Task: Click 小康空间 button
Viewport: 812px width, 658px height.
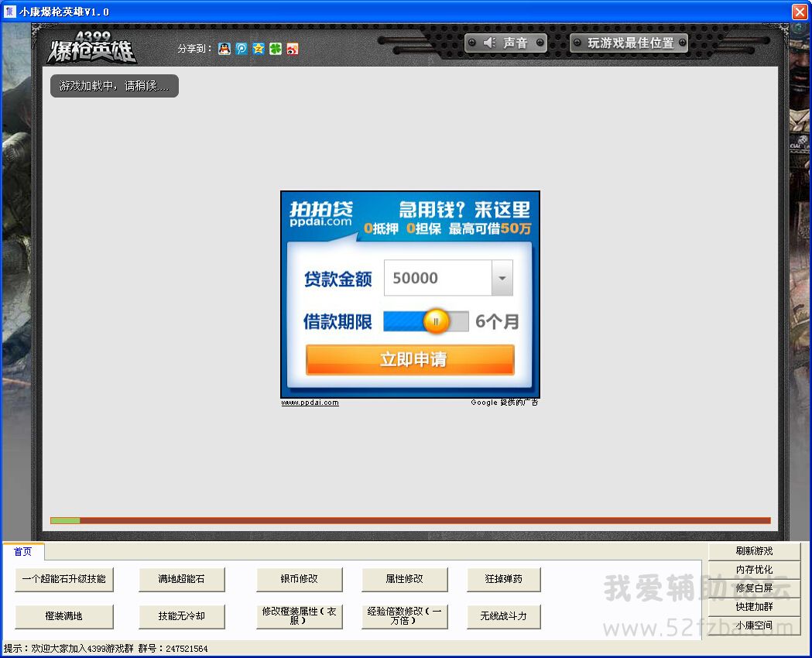Action: [x=755, y=626]
